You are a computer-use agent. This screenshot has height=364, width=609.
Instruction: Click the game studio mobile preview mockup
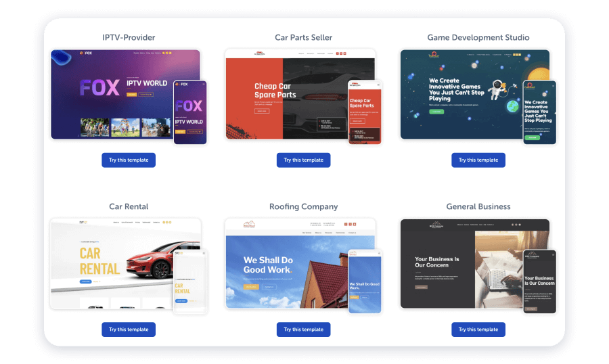539,112
